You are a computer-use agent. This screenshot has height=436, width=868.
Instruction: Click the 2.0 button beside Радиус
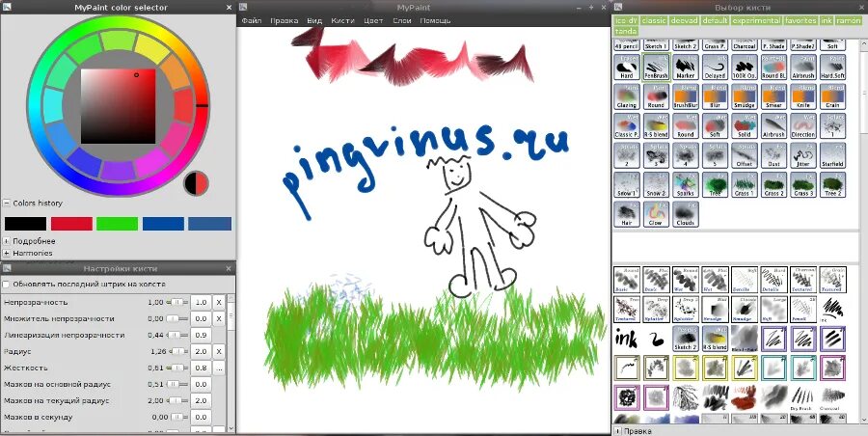[x=201, y=352]
